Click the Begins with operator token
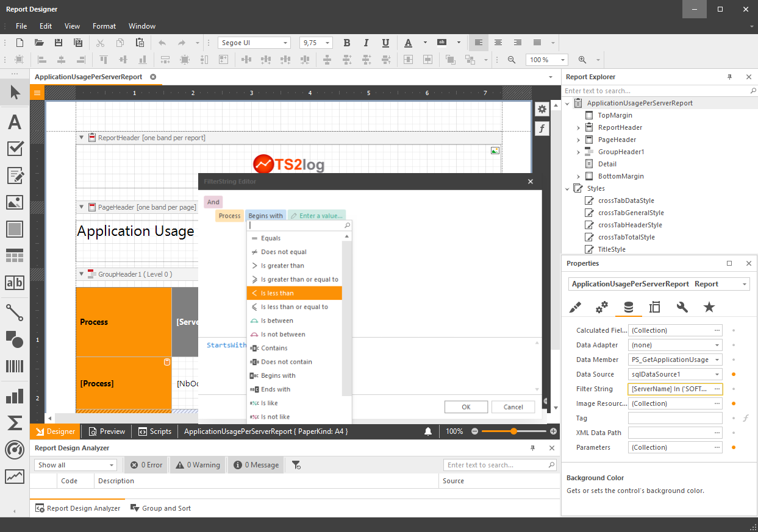This screenshot has width=758, height=532. 266,216
